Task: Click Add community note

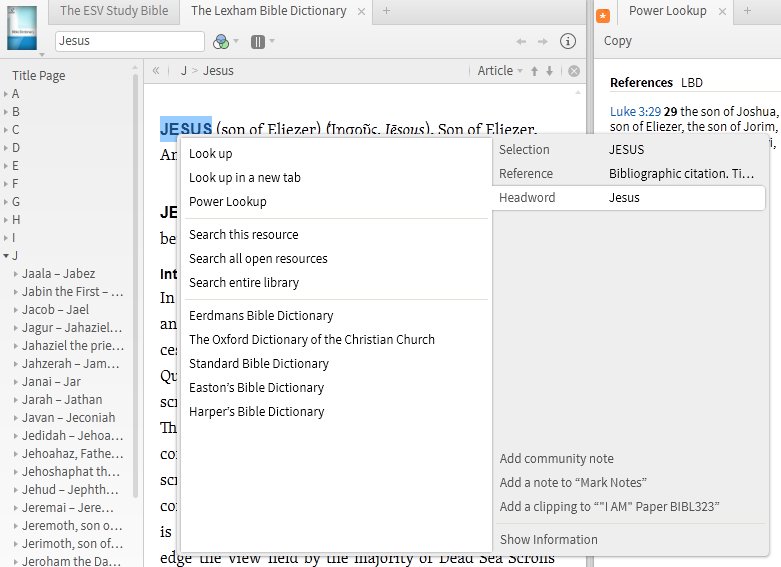Action: click(556, 458)
